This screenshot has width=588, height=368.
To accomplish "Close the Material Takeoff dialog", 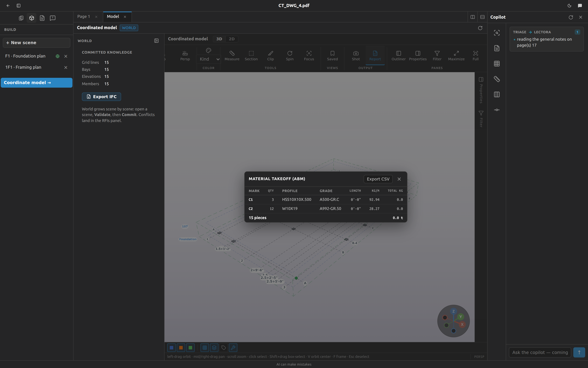I will click(399, 179).
